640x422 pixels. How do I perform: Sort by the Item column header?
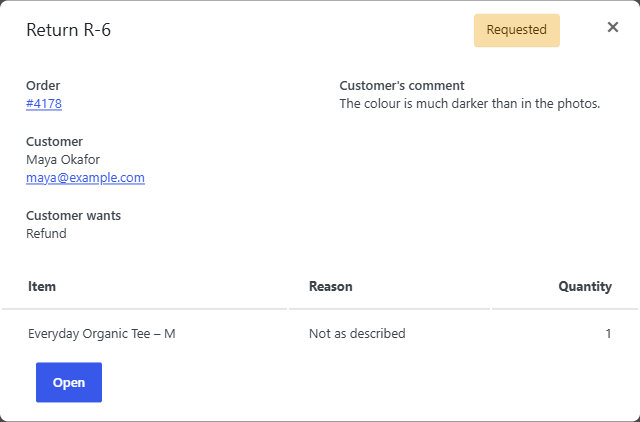pos(42,287)
